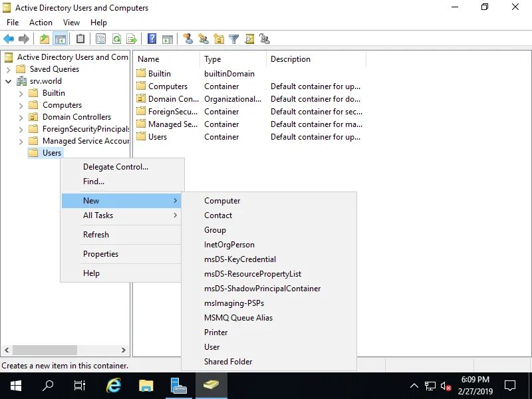Image resolution: width=532 pixels, height=399 pixels.
Task: Create a new Computer object
Action: click(x=269, y=201)
